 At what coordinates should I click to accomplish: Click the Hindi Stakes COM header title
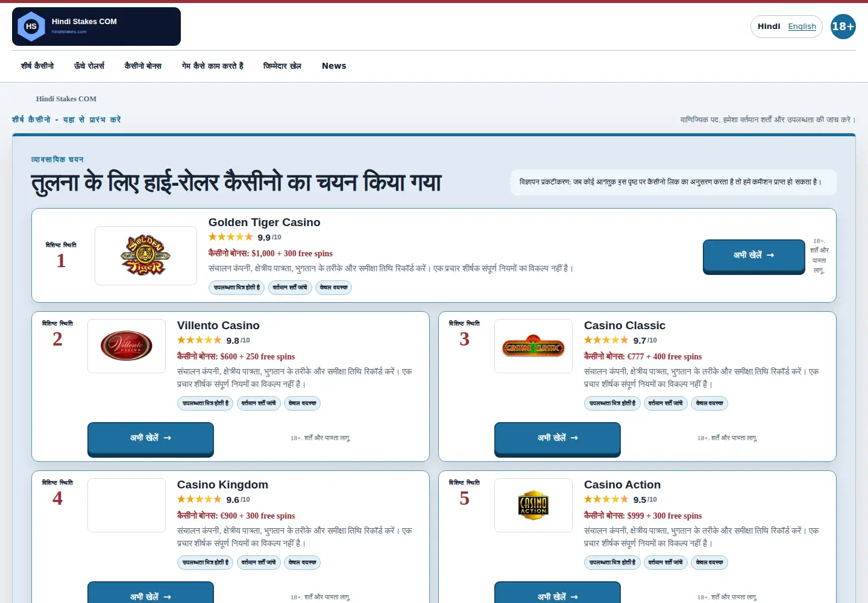[x=84, y=21]
